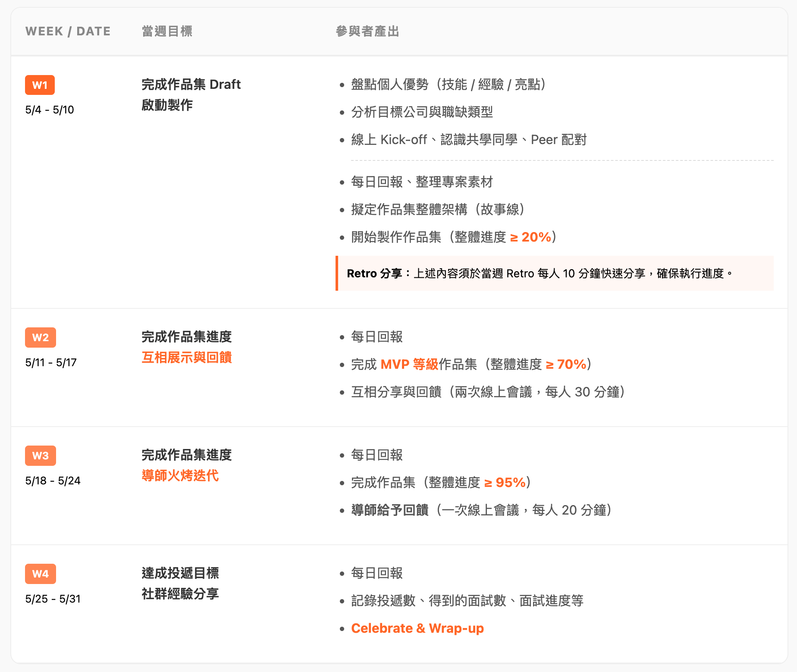Click the W1 week badge
This screenshot has height=672, width=797.
click(40, 85)
